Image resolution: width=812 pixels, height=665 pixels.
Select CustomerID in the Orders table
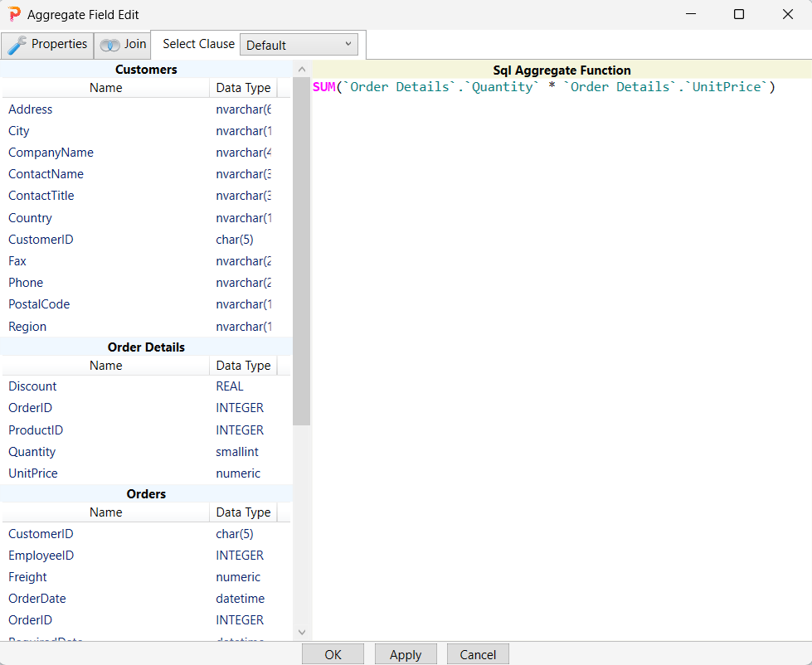41,533
